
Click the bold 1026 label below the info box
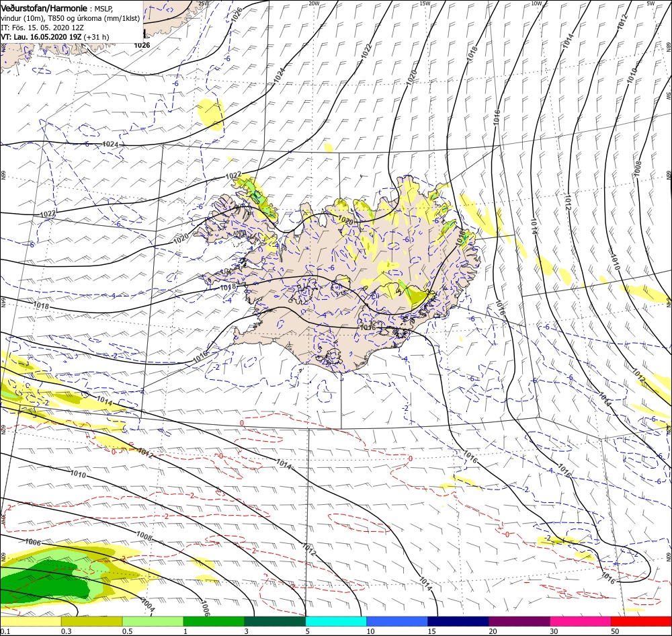(x=142, y=45)
